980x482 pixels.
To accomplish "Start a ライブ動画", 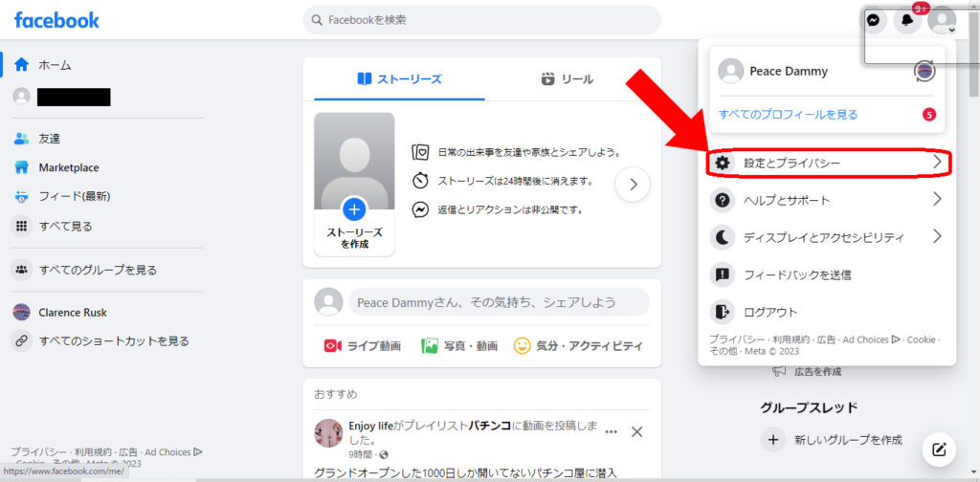I will (x=363, y=346).
